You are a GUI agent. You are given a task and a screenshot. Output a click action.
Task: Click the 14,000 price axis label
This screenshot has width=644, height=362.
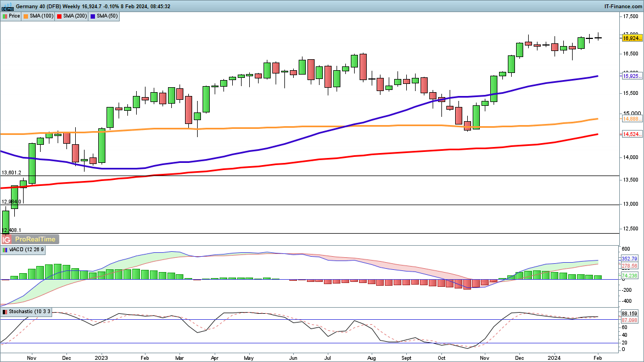coord(631,157)
